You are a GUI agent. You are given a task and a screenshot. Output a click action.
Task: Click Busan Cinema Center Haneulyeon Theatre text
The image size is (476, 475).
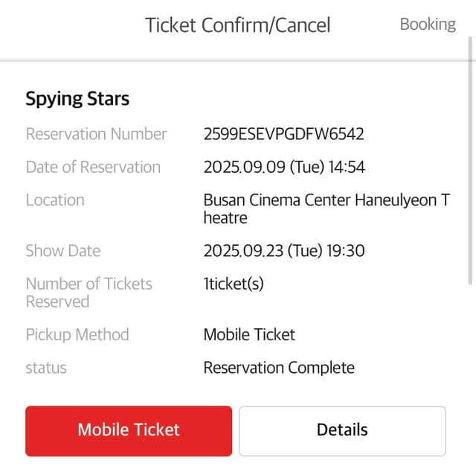(326, 208)
